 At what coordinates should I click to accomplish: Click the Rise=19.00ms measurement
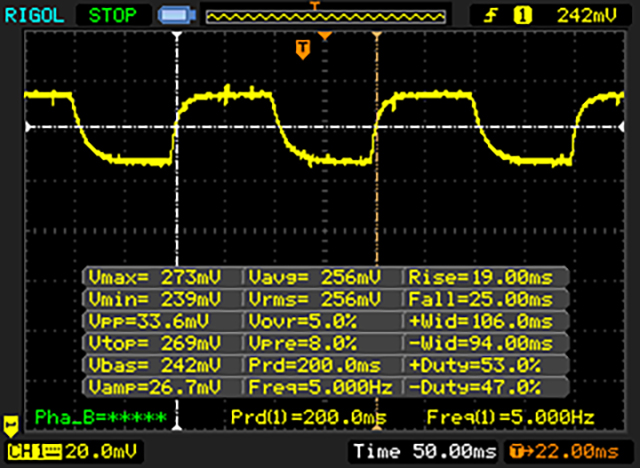click(481, 277)
